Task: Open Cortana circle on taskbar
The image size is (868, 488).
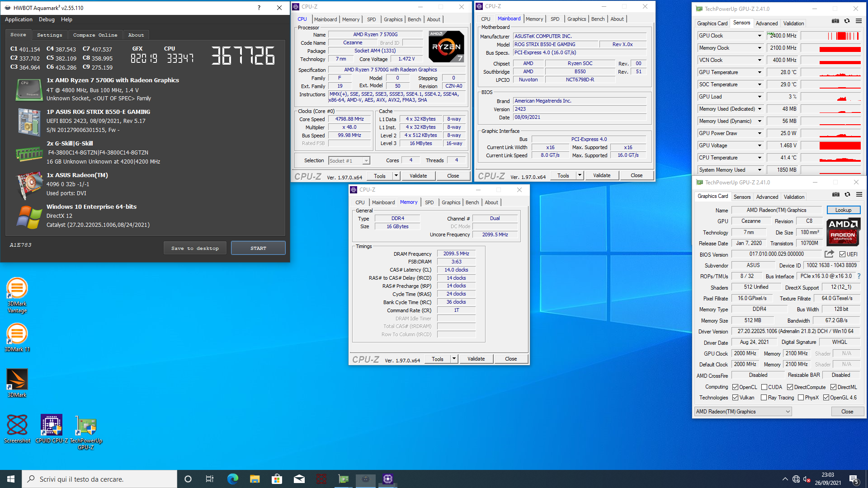Action: click(x=188, y=479)
